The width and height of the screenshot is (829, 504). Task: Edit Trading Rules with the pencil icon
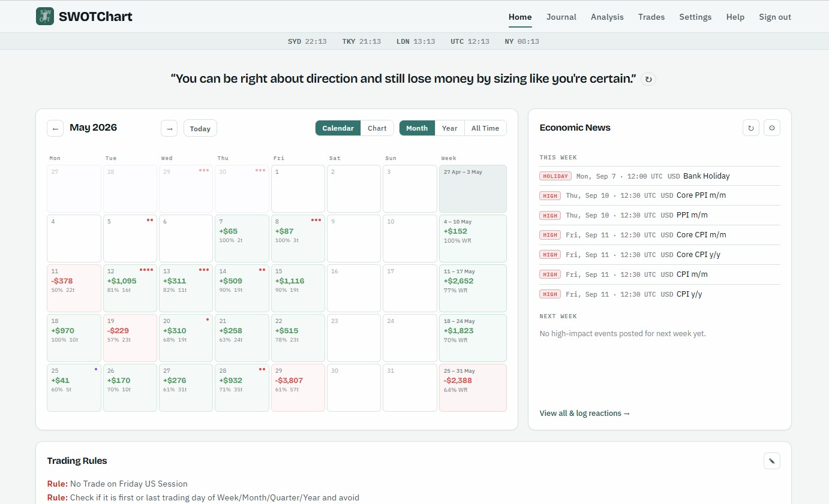(772, 461)
